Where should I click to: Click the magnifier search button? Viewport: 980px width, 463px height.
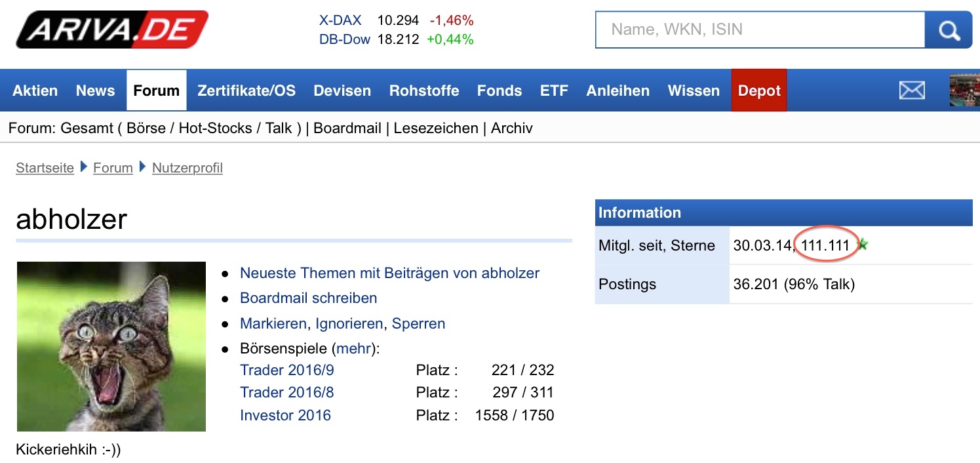pos(949,30)
